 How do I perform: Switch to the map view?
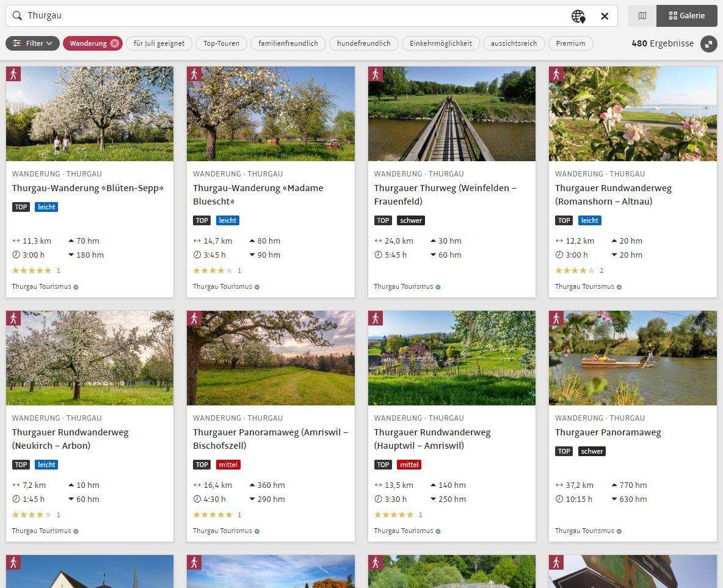click(642, 16)
